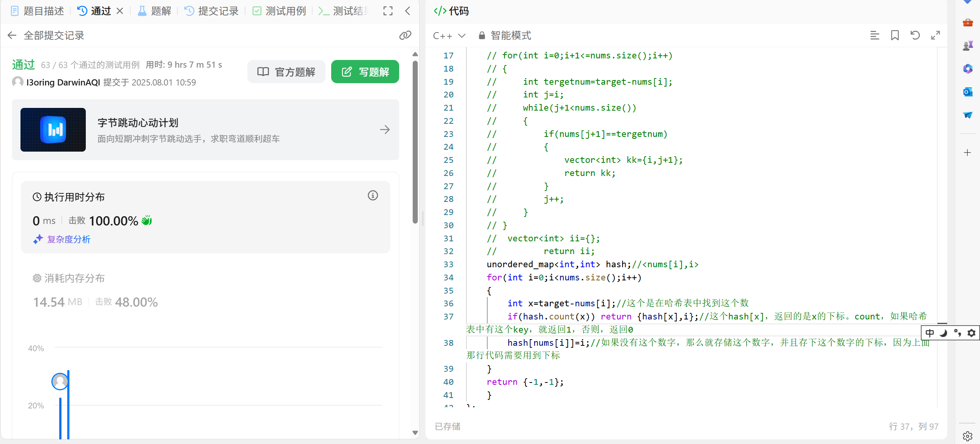The width and height of the screenshot is (980, 444).
Task: Click the 0 ms runtime value
Action: (44, 221)
